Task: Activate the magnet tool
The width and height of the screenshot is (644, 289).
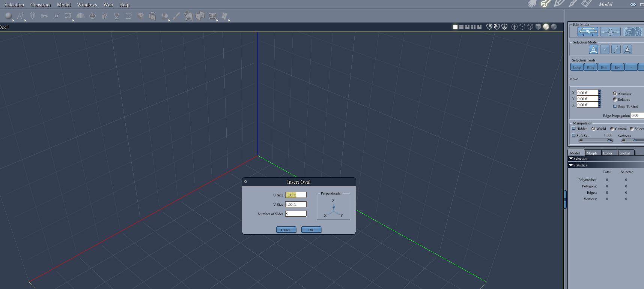Action: 32,16
